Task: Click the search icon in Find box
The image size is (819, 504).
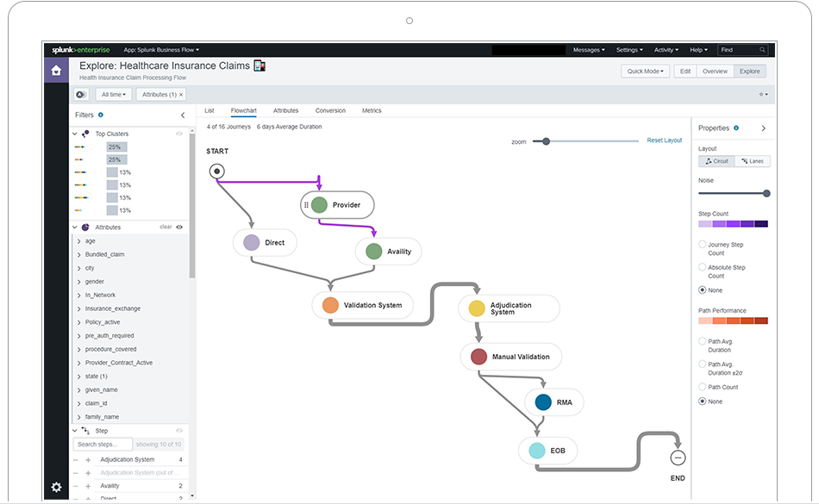Action: [762, 50]
